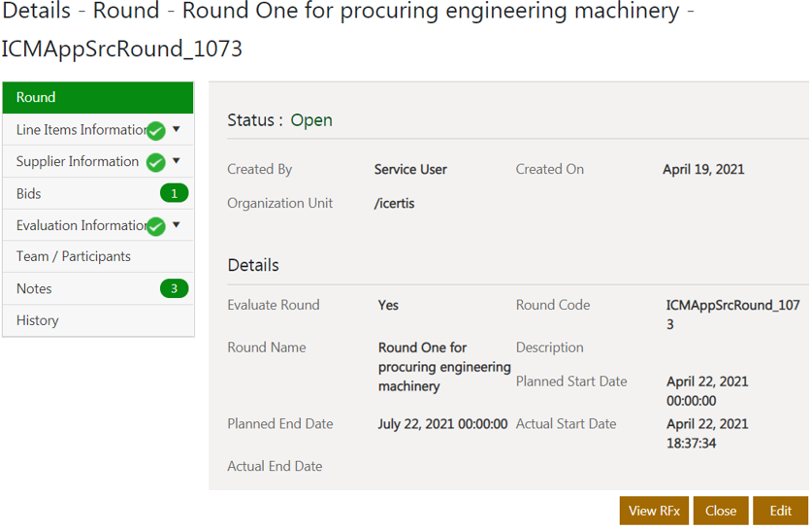Expand the Supplier Information dropdown arrow
This screenshot has height=530, width=812.
[x=177, y=161]
